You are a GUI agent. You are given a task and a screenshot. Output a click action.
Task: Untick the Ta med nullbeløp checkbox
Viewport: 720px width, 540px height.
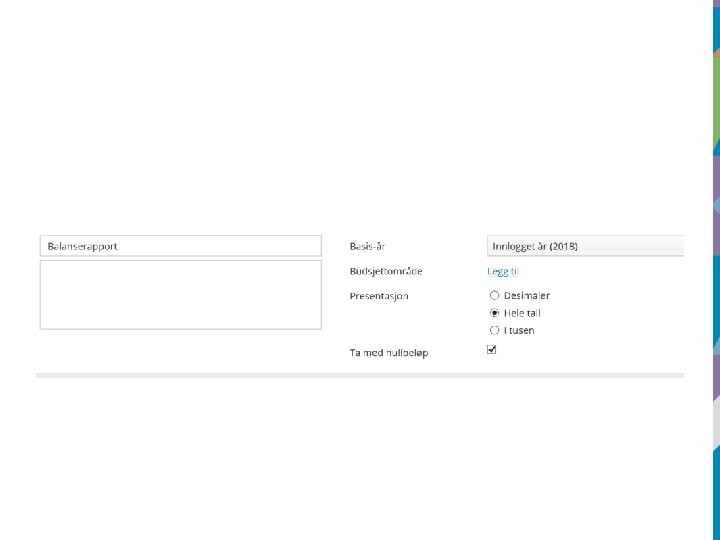(x=491, y=350)
